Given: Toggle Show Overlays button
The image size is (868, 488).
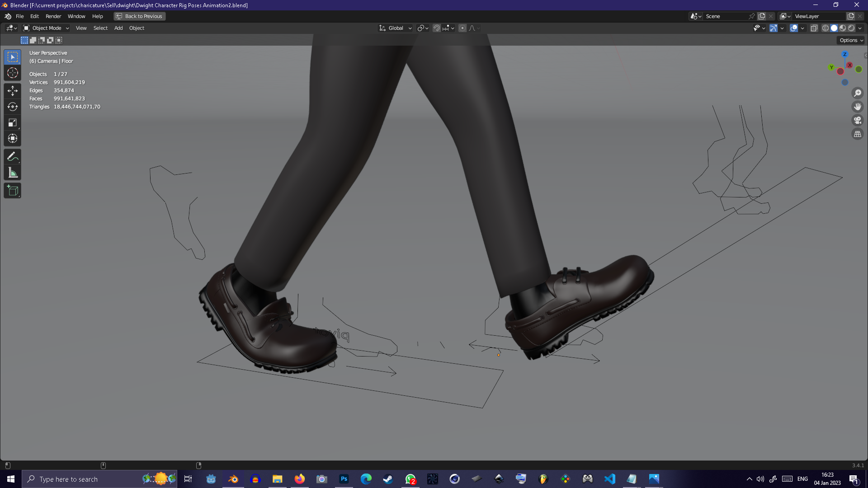Looking at the screenshot, I should [x=794, y=28].
